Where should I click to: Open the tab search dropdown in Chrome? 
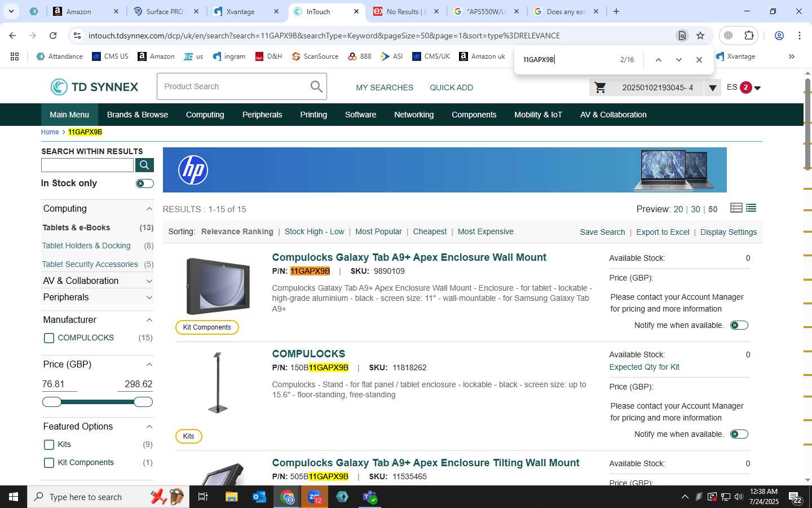click(11, 11)
